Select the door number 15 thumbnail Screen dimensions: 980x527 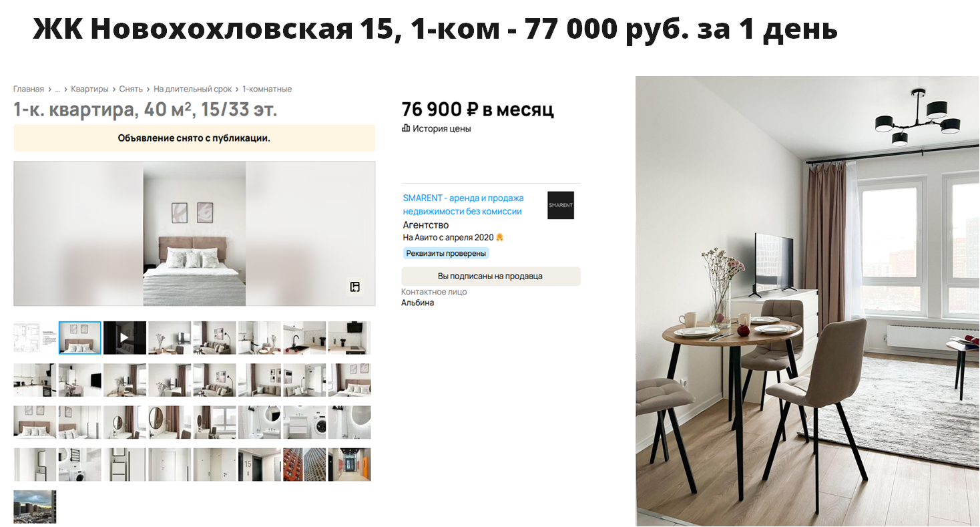tap(260, 464)
